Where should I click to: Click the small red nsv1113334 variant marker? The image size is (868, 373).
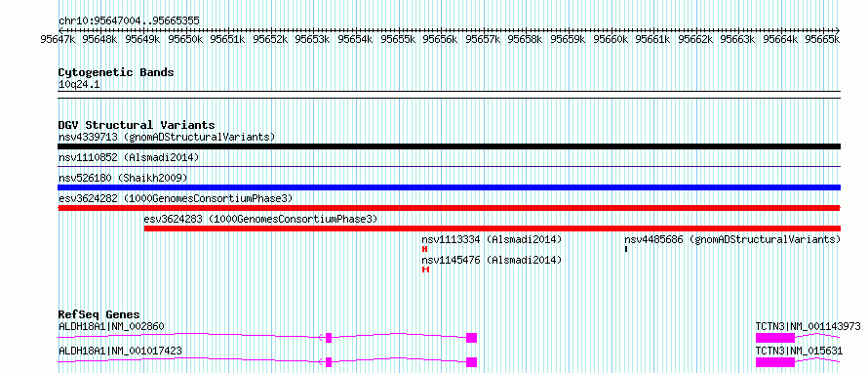coord(424,249)
